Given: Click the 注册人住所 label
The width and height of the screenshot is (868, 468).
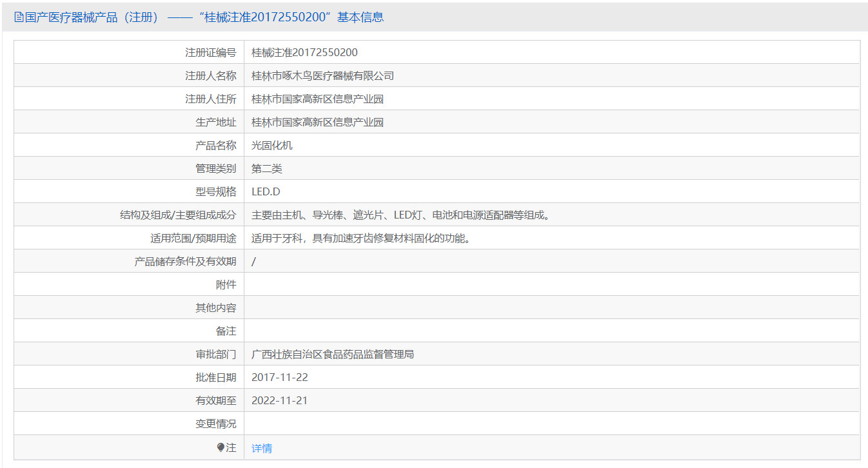Looking at the screenshot, I should (x=211, y=99).
